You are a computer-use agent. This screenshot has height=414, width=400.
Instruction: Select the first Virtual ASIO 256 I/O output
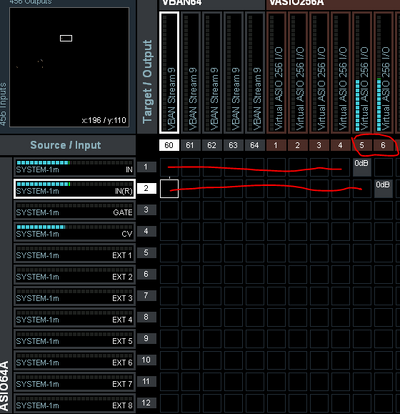[276, 72]
